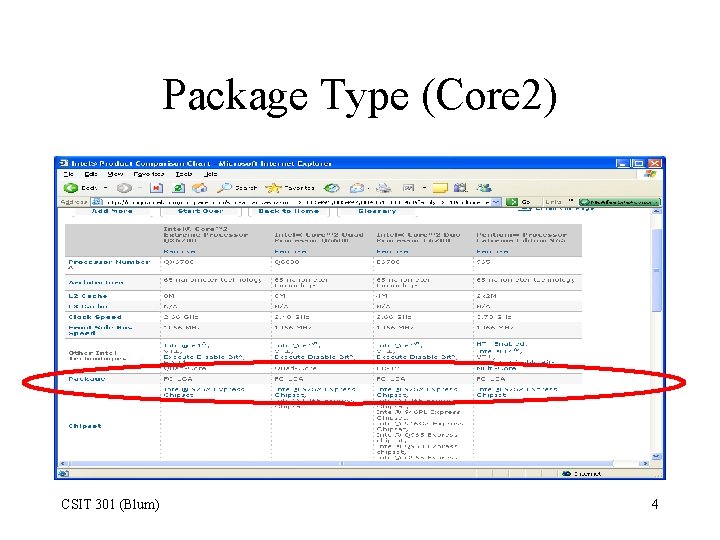
Task: Click the link under Core 2 Quad header
Action: point(290,252)
